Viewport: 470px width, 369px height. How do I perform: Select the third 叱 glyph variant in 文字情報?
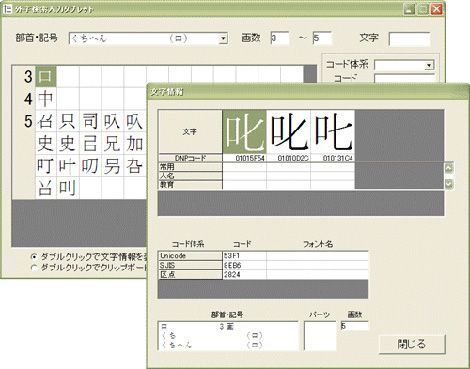click(332, 132)
